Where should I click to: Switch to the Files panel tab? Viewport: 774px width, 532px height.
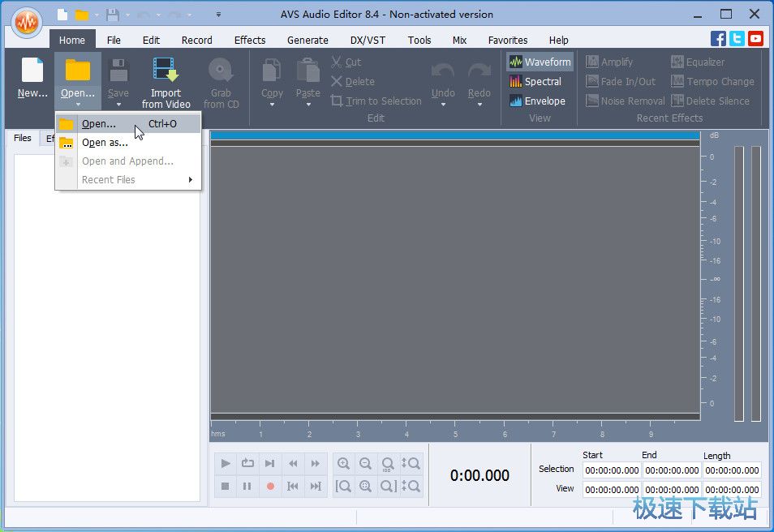23,138
